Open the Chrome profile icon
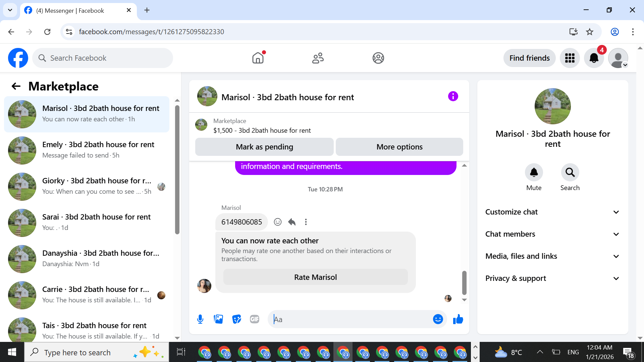 (615, 32)
